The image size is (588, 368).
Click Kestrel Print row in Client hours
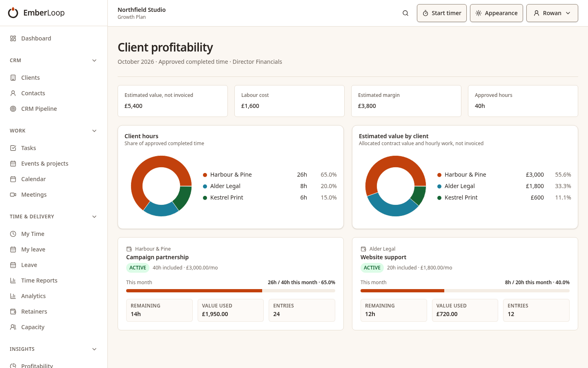pos(270,197)
